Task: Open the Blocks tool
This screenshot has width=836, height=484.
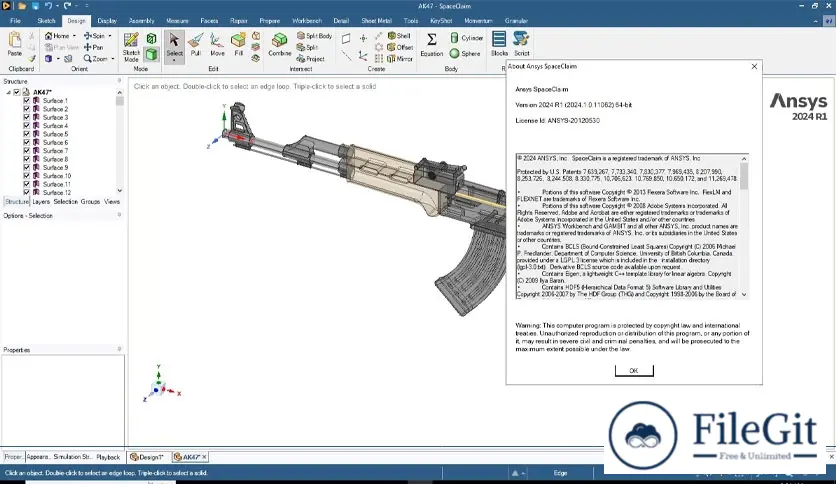Action: [x=499, y=44]
